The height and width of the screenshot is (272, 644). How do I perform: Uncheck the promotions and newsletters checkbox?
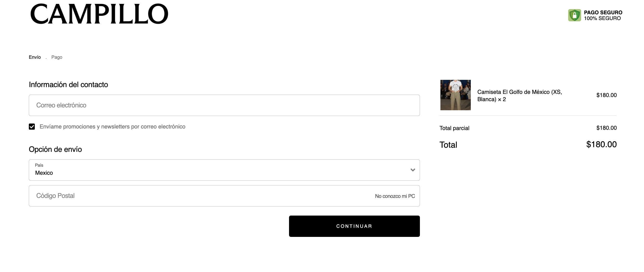32,127
